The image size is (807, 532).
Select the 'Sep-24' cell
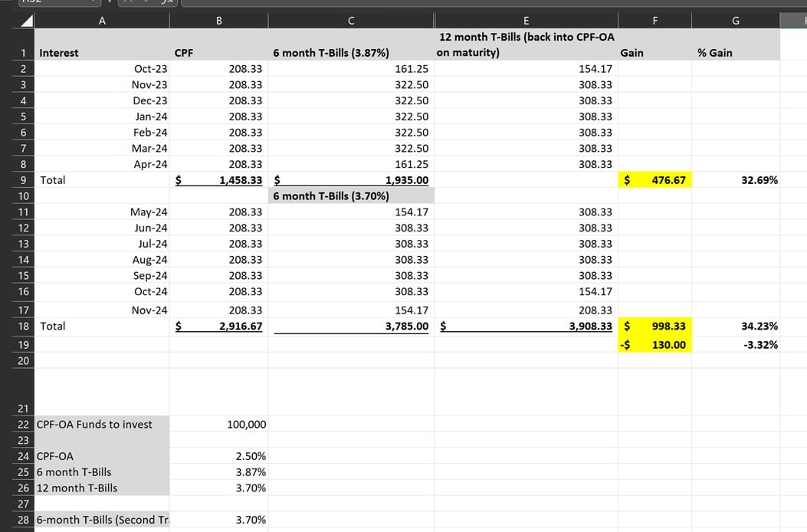click(102, 275)
